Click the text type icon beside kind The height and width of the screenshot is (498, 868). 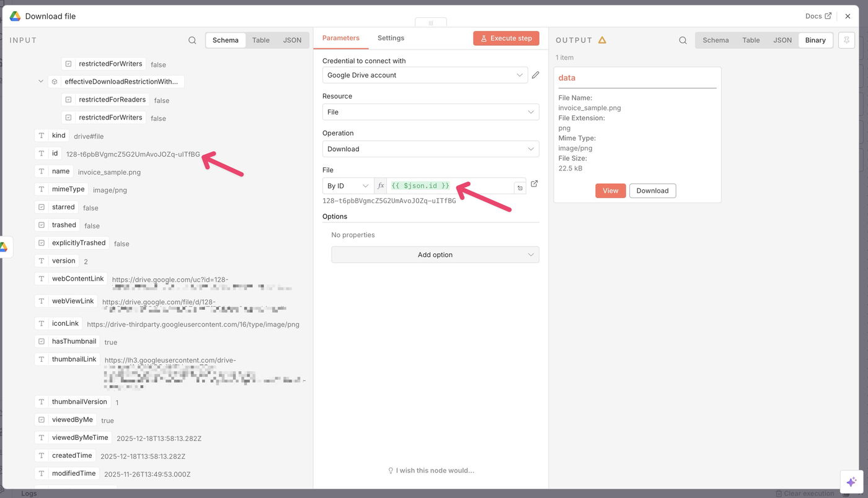(x=42, y=136)
